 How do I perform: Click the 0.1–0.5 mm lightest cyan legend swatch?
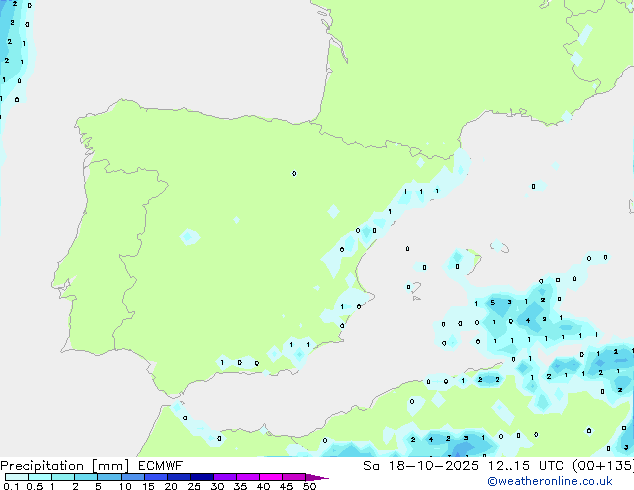pos(17,477)
